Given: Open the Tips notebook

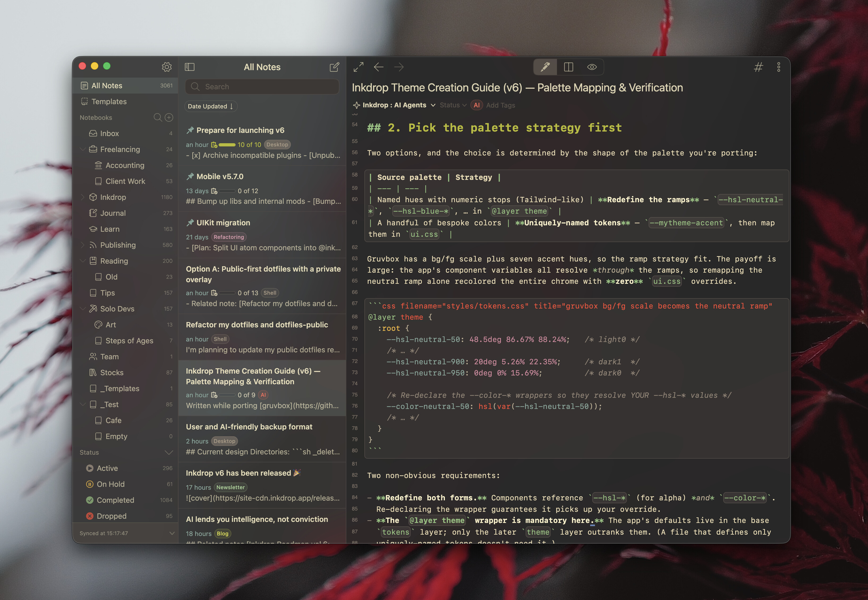Looking at the screenshot, I should click(x=126, y=293).
